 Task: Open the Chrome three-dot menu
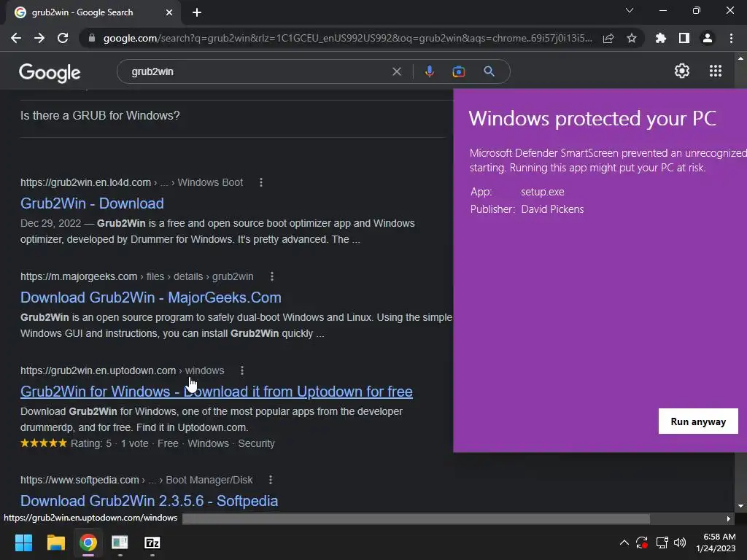(x=731, y=38)
